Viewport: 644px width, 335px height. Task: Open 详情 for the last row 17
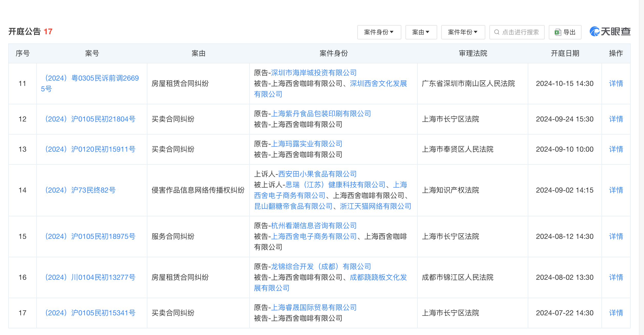[616, 312]
